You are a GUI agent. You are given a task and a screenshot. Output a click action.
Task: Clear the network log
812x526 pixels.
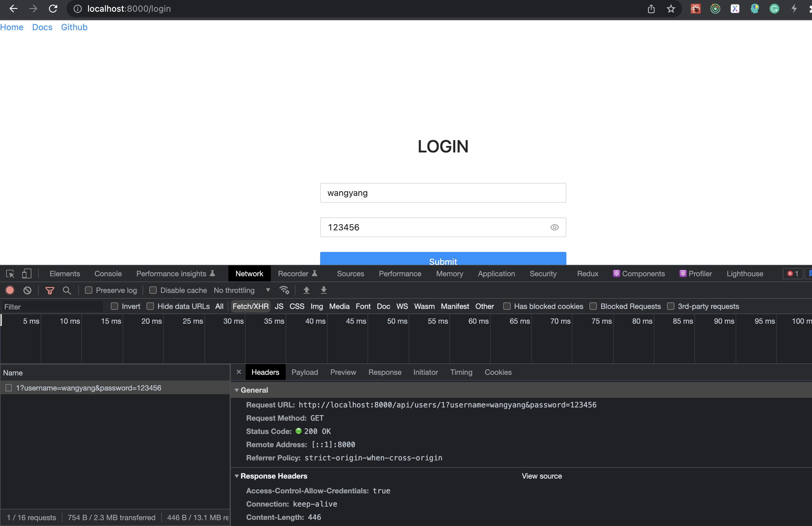[27, 290]
